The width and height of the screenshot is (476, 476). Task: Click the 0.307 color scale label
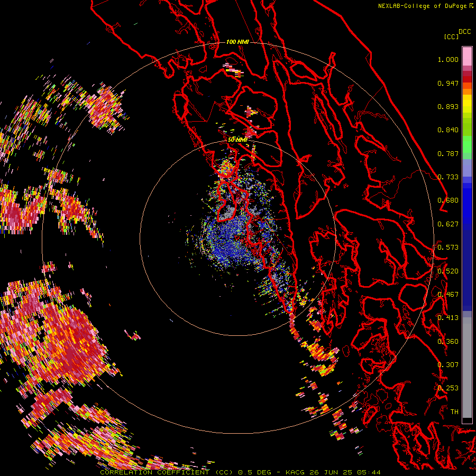pyautogui.click(x=448, y=364)
